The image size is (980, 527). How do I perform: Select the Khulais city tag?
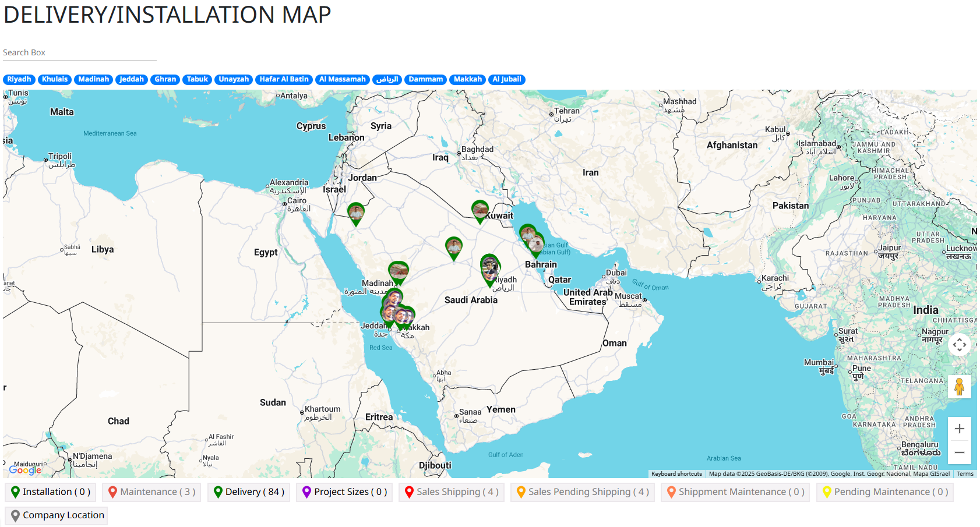55,79
